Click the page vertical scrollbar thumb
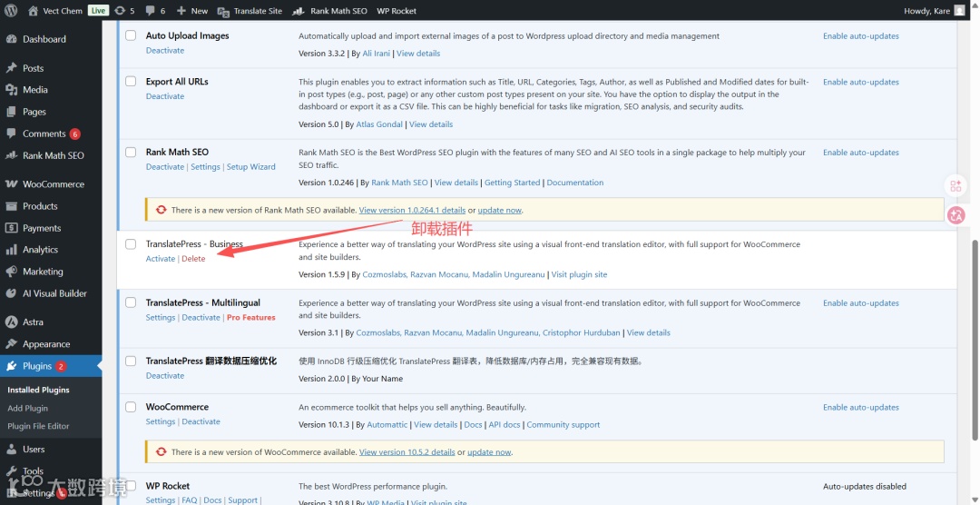Image resolution: width=980 pixels, height=505 pixels. [x=975, y=341]
